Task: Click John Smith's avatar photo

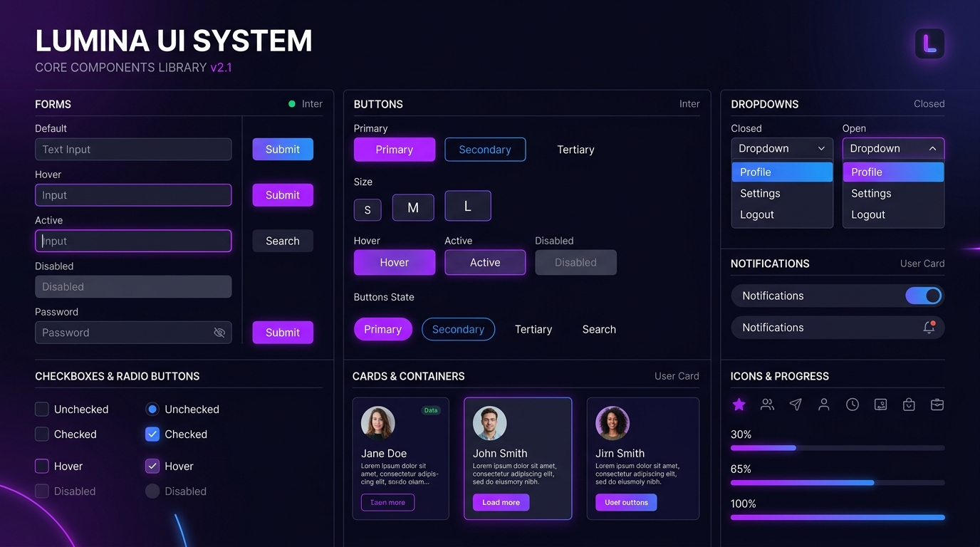Action: pos(490,423)
